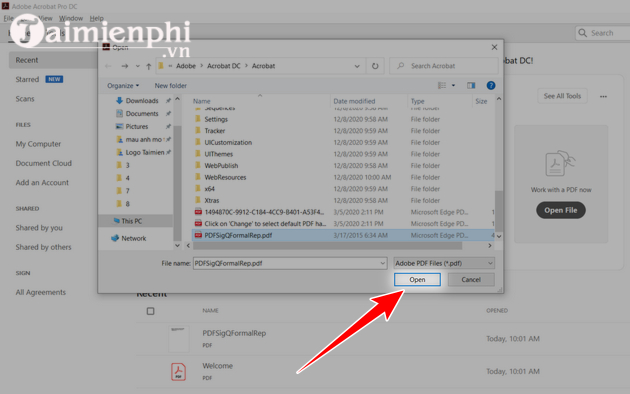The image size is (630, 394).
Task: Expand the File name history dropdown arrow
Action: tap(382, 263)
